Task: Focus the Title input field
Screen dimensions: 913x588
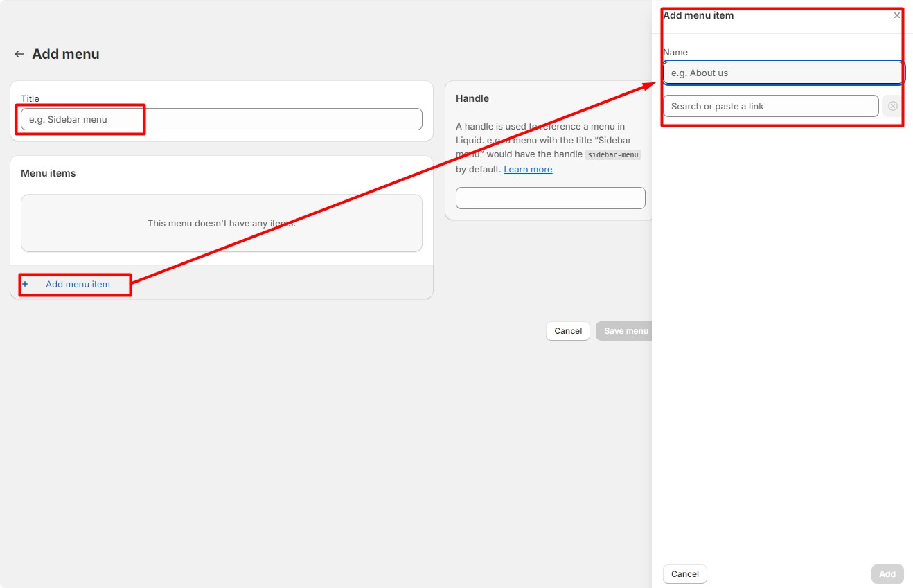Action: coord(221,119)
